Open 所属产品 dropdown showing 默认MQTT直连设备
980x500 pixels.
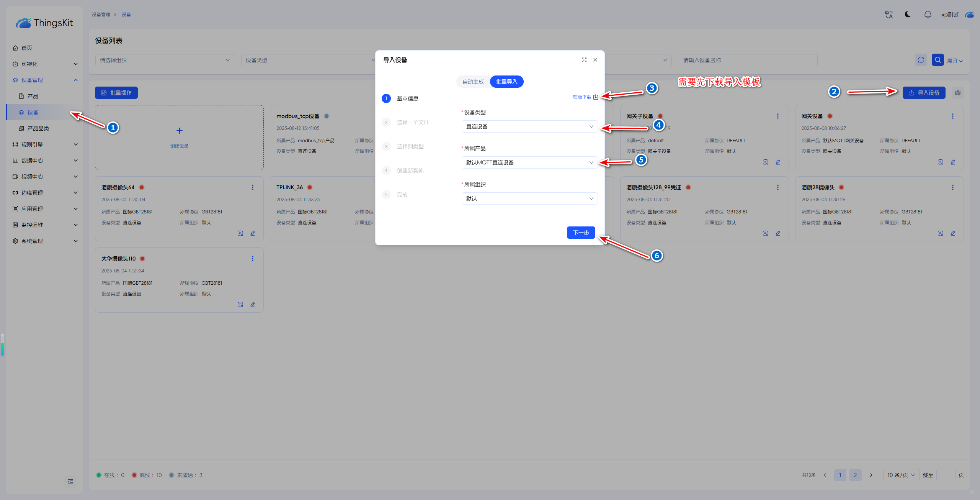click(x=529, y=162)
